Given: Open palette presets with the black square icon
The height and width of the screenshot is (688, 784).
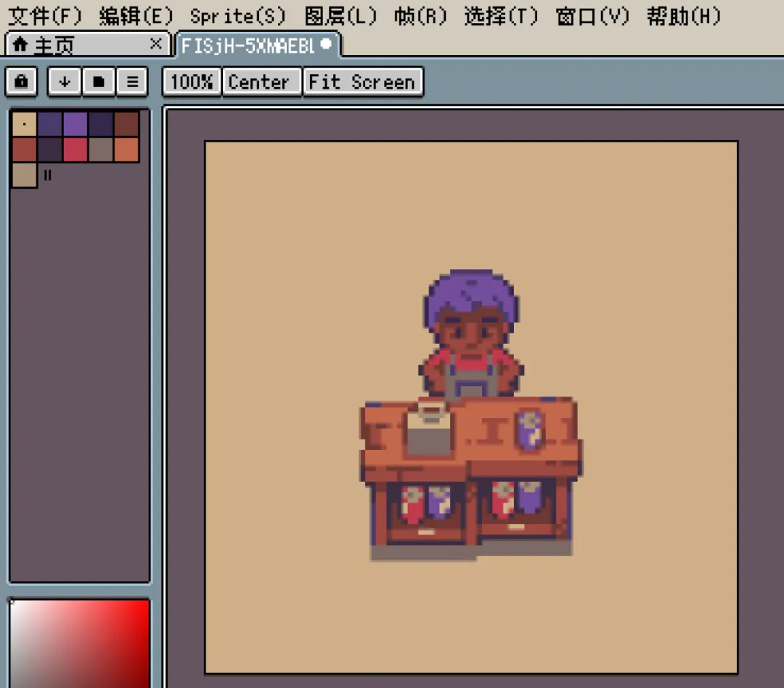Looking at the screenshot, I should click(x=99, y=81).
